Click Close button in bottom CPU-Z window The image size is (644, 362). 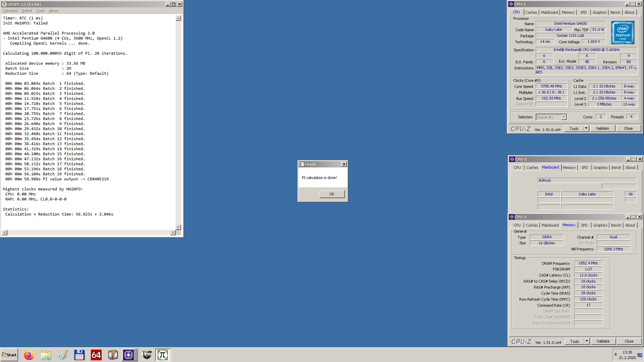pos(629,341)
